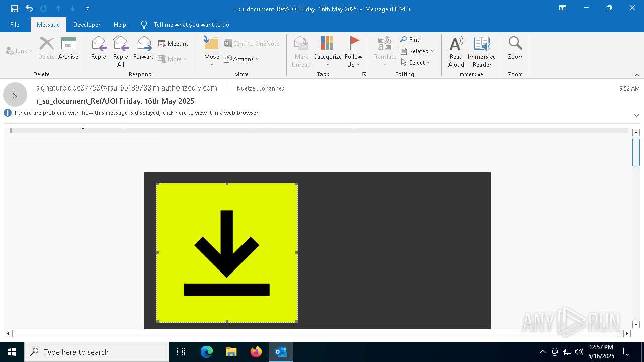Switch to the Message tab
Image resolution: width=644 pixels, height=362 pixels.
point(48,25)
